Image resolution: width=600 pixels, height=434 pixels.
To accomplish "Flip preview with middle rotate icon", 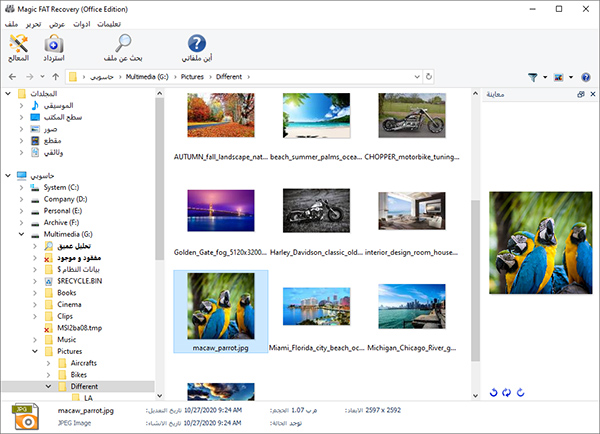I will [x=507, y=392].
